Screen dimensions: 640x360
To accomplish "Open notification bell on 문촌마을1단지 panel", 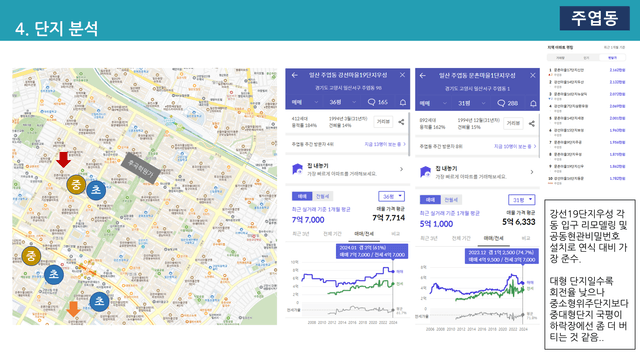I will [533, 104].
